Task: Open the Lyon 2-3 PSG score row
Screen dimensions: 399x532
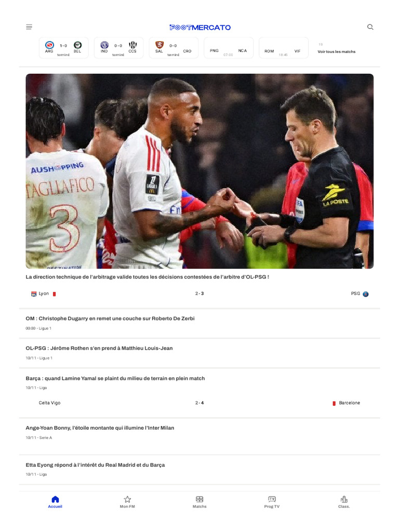Action: coord(199,294)
